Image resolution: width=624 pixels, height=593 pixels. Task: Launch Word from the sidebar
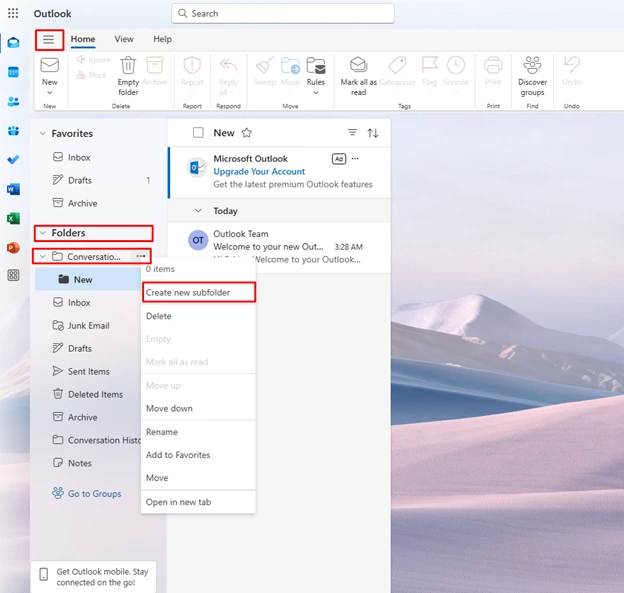[x=13, y=189]
